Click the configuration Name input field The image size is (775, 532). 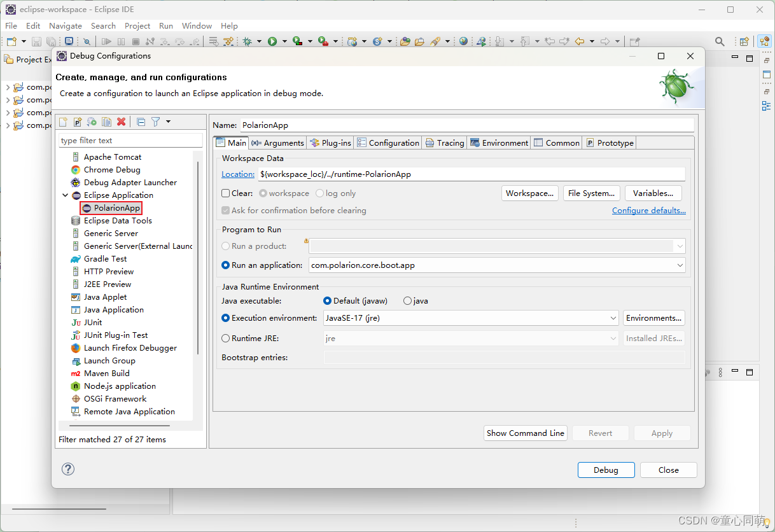pos(466,125)
